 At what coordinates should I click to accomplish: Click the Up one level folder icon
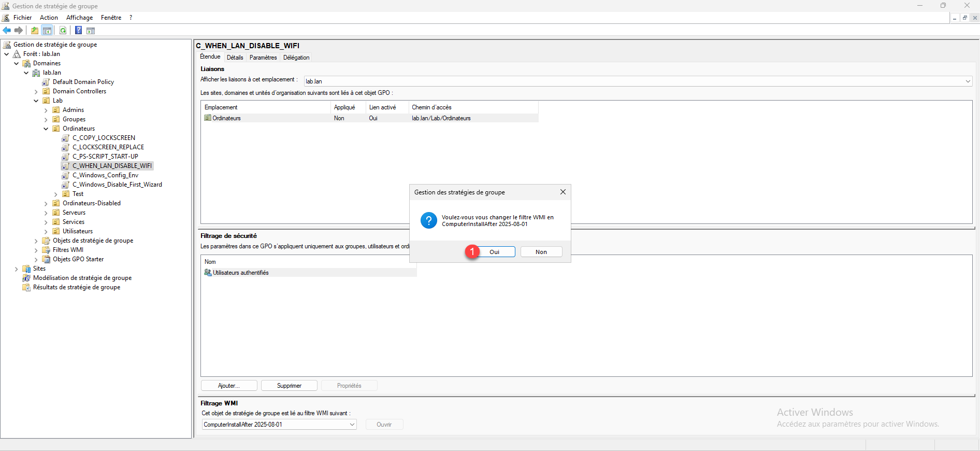(35, 31)
